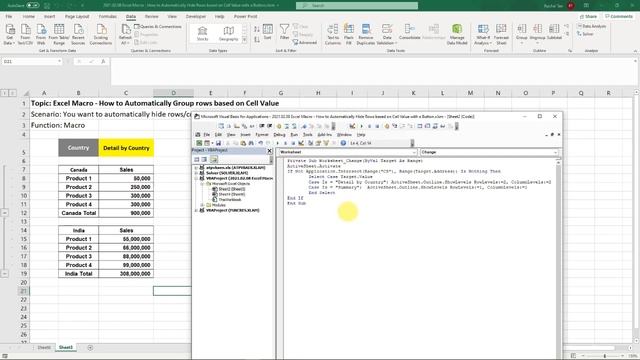The height and width of the screenshot is (360, 640).
Task: Click the yellow Detail by Country cell
Action: (126, 148)
